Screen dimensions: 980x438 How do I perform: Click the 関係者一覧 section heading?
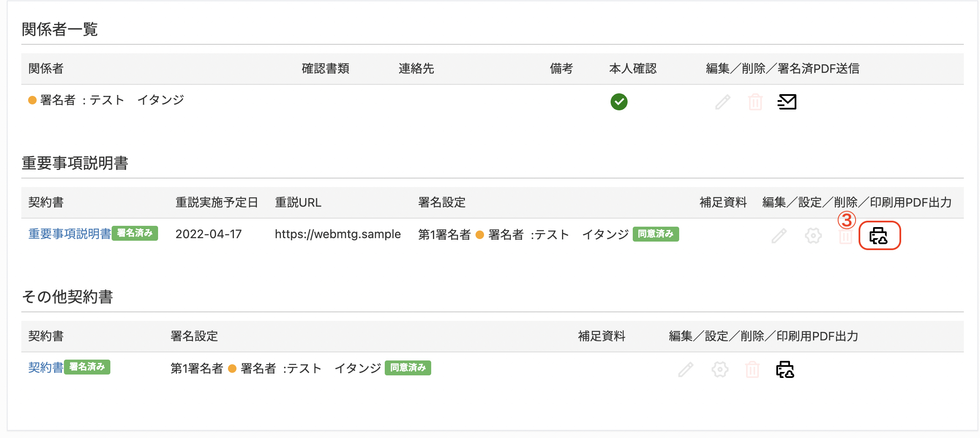tap(60, 29)
